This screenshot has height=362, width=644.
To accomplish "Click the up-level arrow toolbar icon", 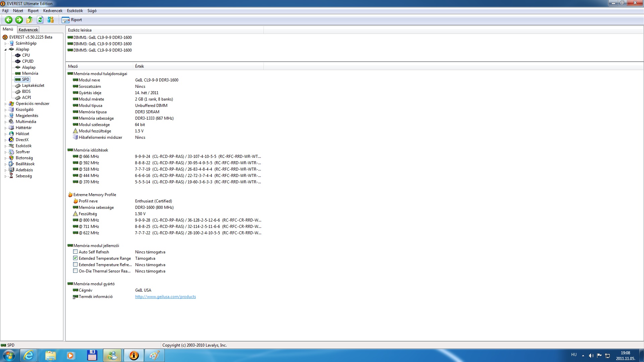I will click(30, 20).
